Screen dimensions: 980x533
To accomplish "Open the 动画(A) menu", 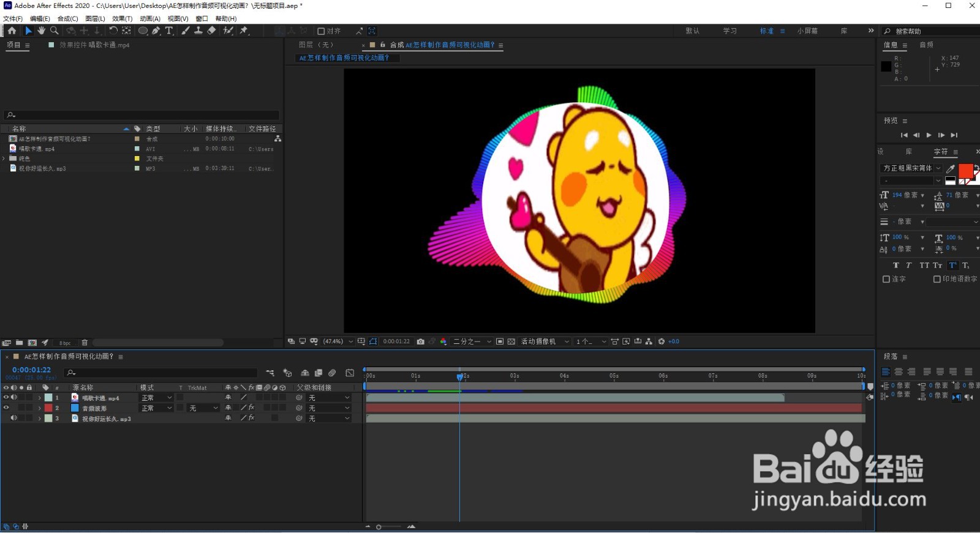I will click(149, 19).
